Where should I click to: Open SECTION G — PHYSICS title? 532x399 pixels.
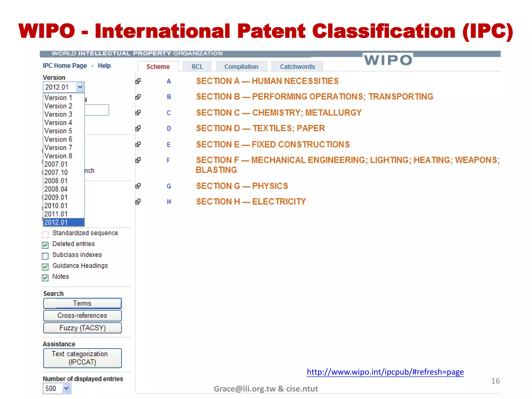click(242, 186)
